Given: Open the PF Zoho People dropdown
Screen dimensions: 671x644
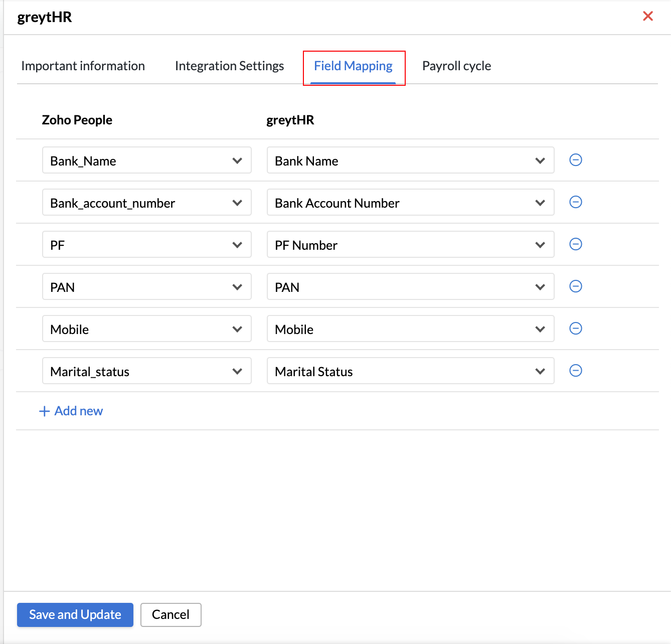Looking at the screenshot, I should point(147,245).
